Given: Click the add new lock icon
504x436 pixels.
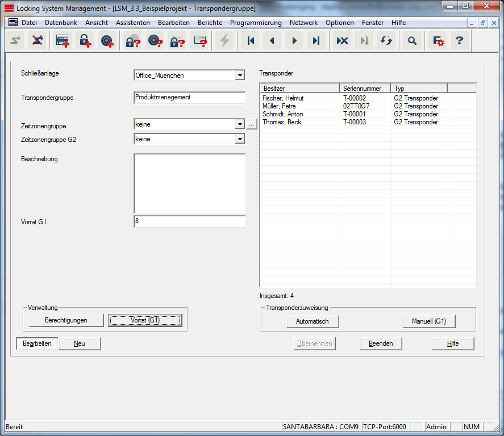Looking at the screenshot, I should coord(85,40).
